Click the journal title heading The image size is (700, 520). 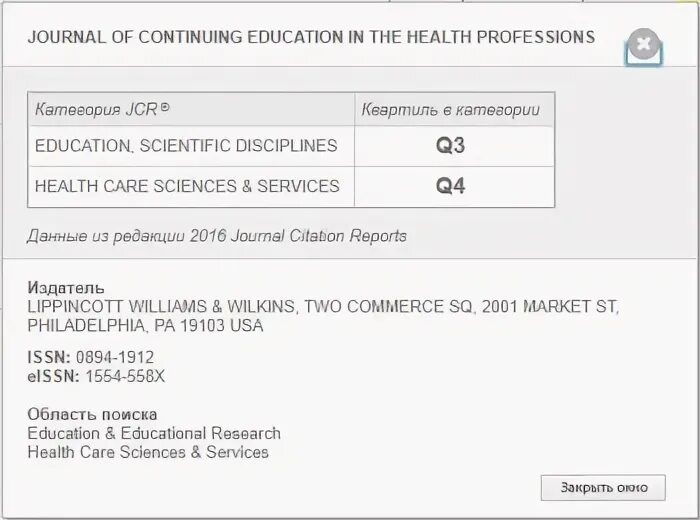311,38
